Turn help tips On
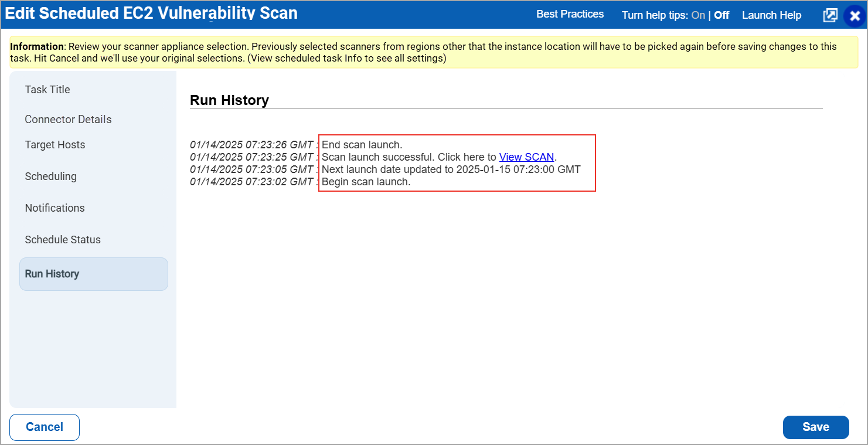The height and width of the screenshot is (445, 868). pos(698,15)
